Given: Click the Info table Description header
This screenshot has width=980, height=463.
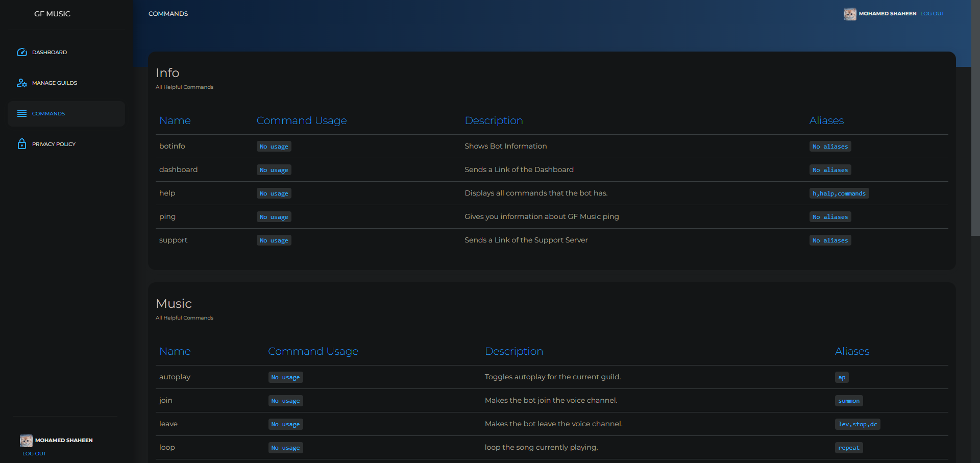Looking at the screenshot, I should point(494,120).
